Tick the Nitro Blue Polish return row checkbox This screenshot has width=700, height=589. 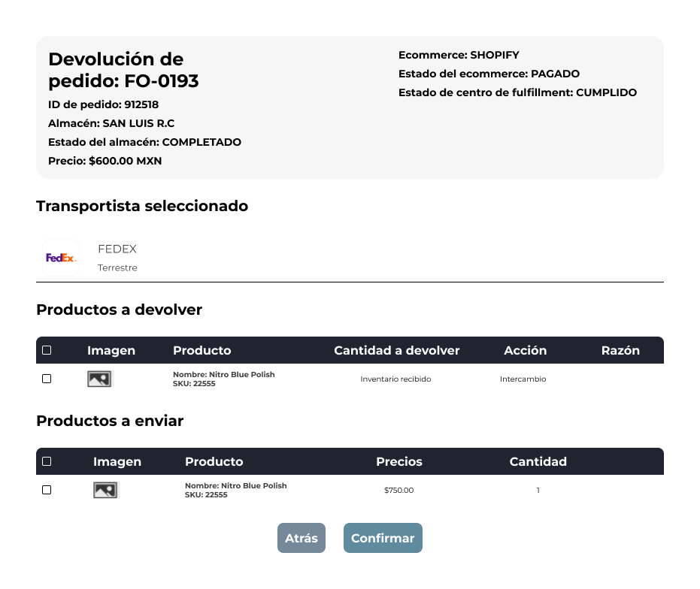click(47, 379)
